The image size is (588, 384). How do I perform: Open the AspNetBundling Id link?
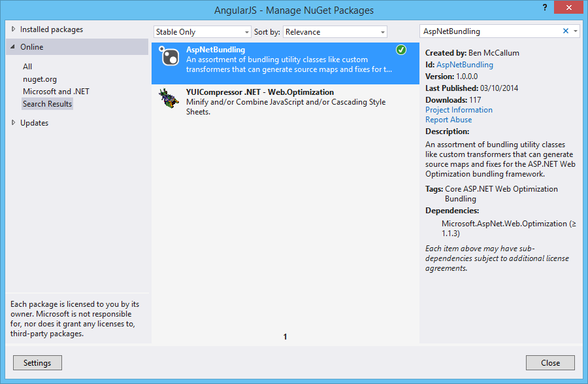[465, 65]
